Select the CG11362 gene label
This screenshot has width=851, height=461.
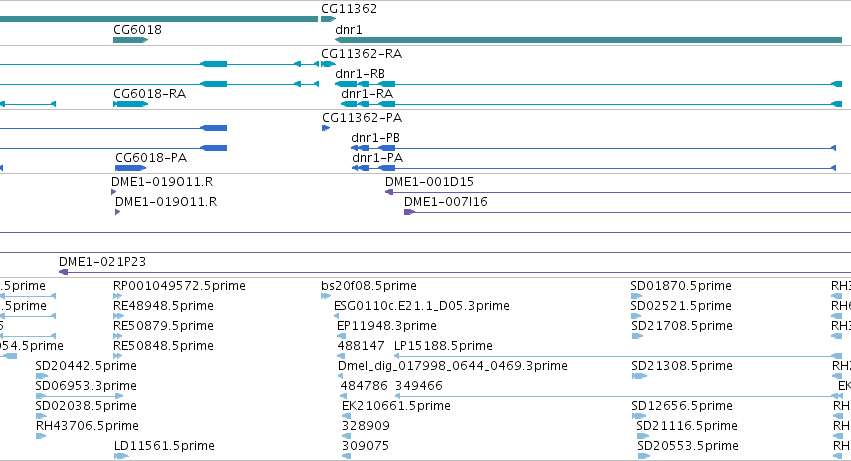coord(348,9)
